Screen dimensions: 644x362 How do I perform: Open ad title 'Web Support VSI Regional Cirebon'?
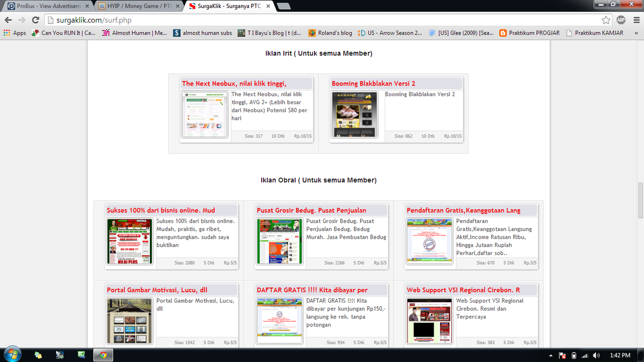pyautogui.click(x=463, y=290)
